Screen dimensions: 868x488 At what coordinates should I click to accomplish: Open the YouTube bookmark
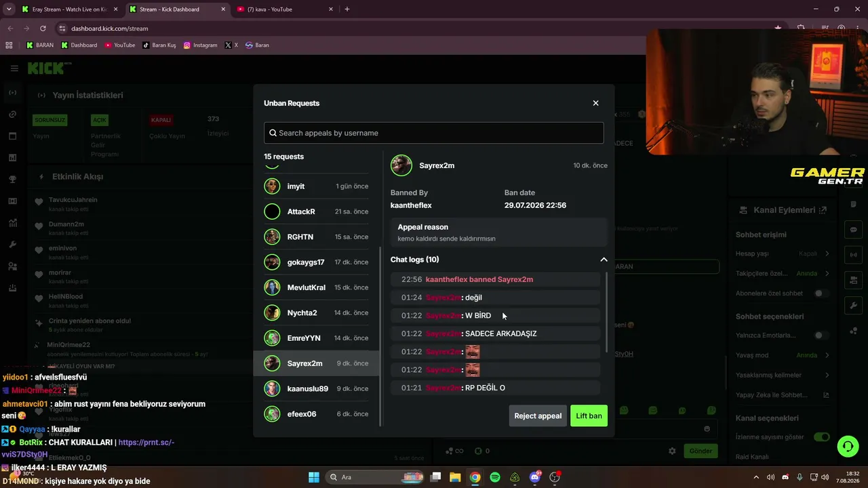120,45
